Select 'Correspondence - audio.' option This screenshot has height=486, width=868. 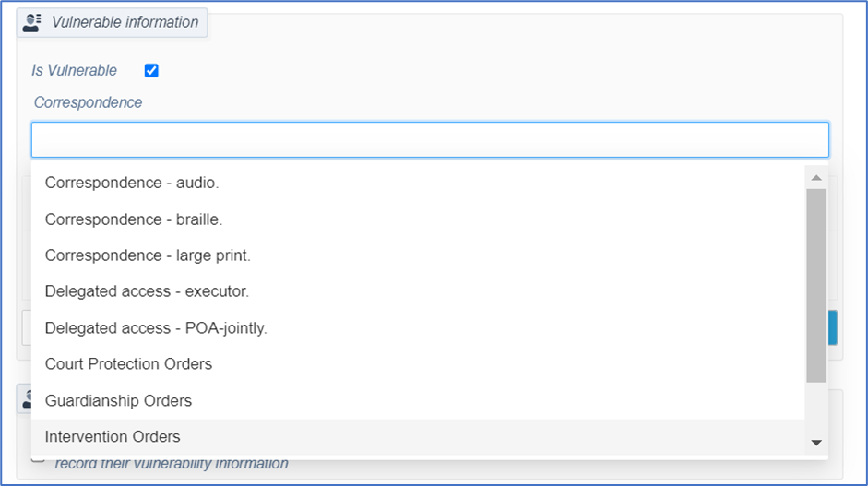tap(132, 183)
